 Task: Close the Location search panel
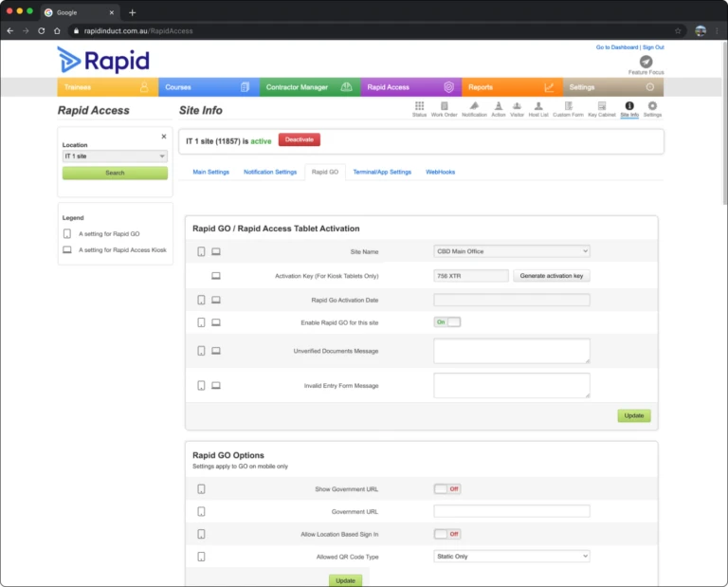pos(163,137)
